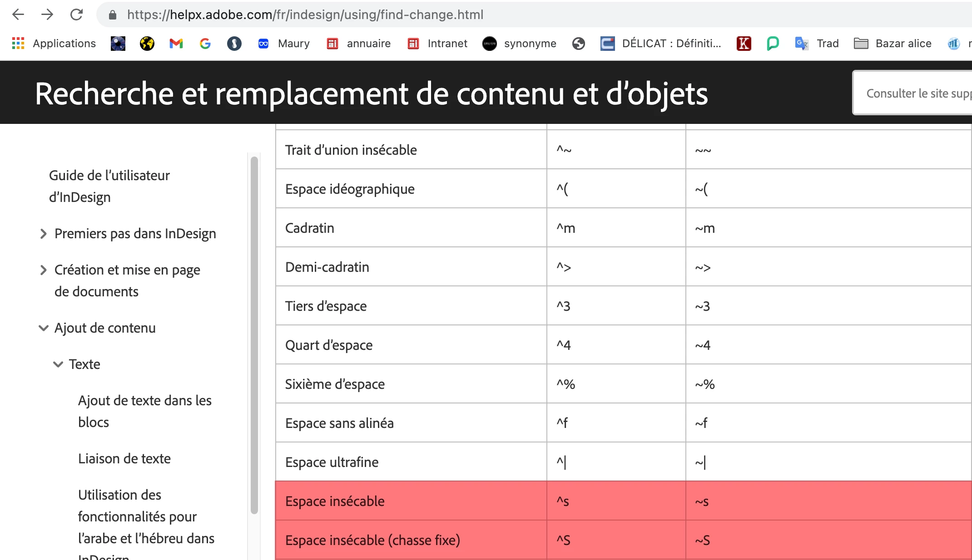
Task: Open the Applications grid bookmark
Action: pyautogui.click(x=54, y=44)
